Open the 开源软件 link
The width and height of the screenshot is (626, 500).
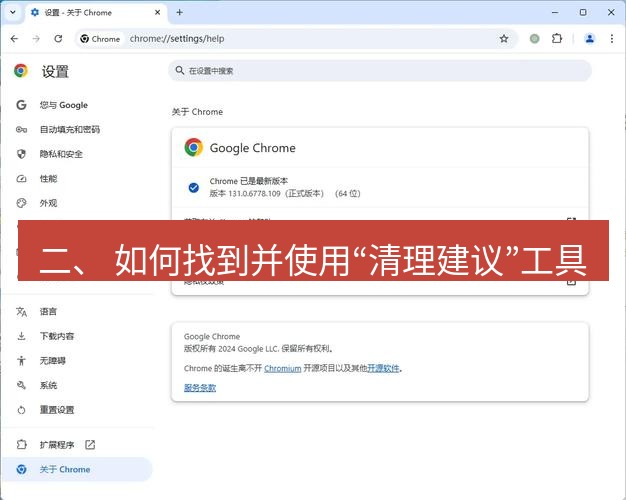coord(383,368)
